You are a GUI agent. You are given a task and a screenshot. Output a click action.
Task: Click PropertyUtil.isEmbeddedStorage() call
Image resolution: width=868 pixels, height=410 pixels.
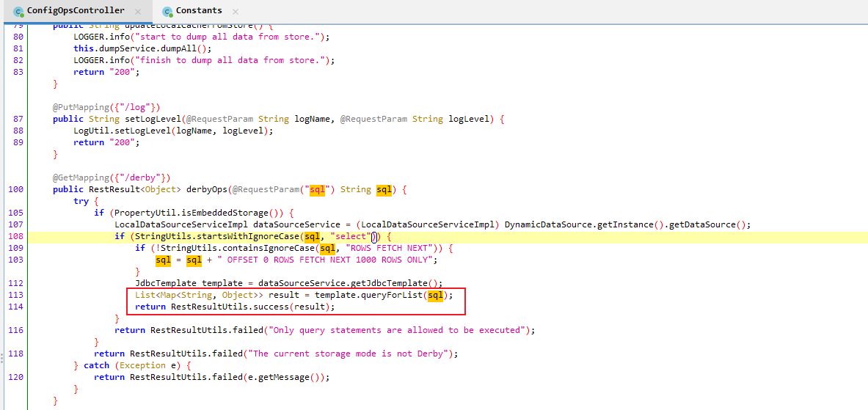[200, 213]
